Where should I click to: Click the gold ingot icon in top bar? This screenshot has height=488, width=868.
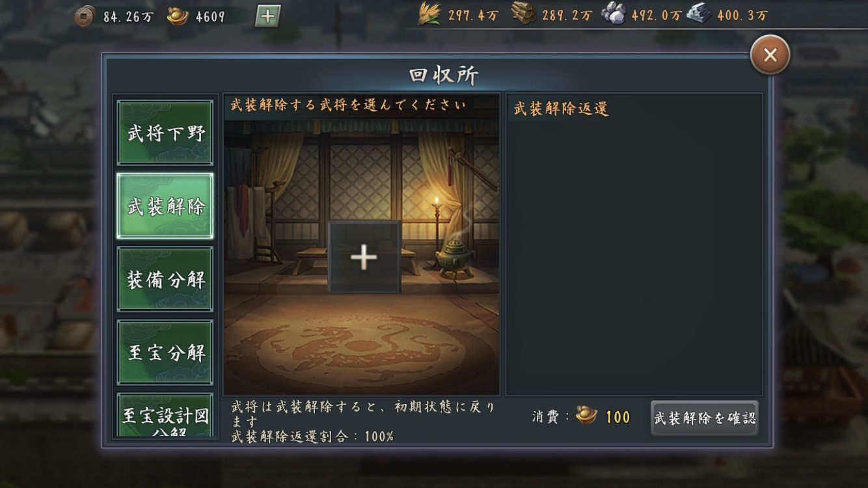(178, 16)
